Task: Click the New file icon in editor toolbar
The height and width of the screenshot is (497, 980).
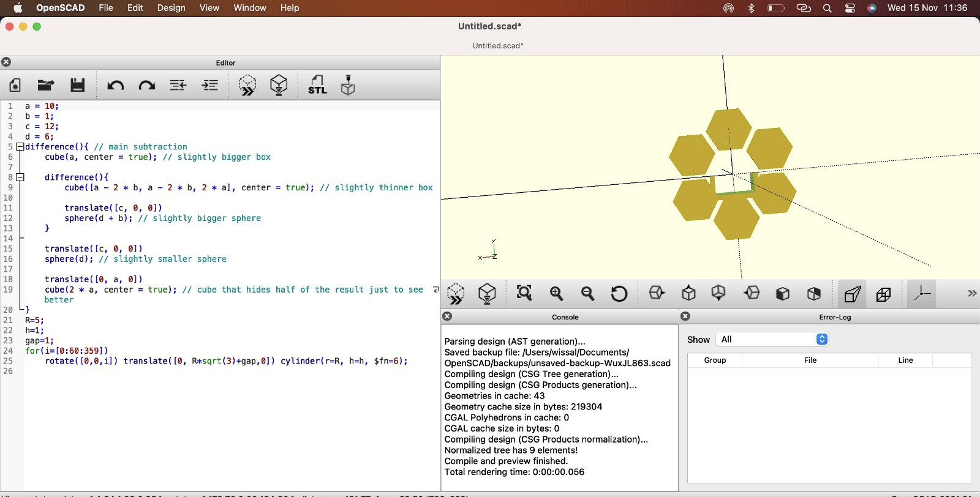Action: click(15, 85)
